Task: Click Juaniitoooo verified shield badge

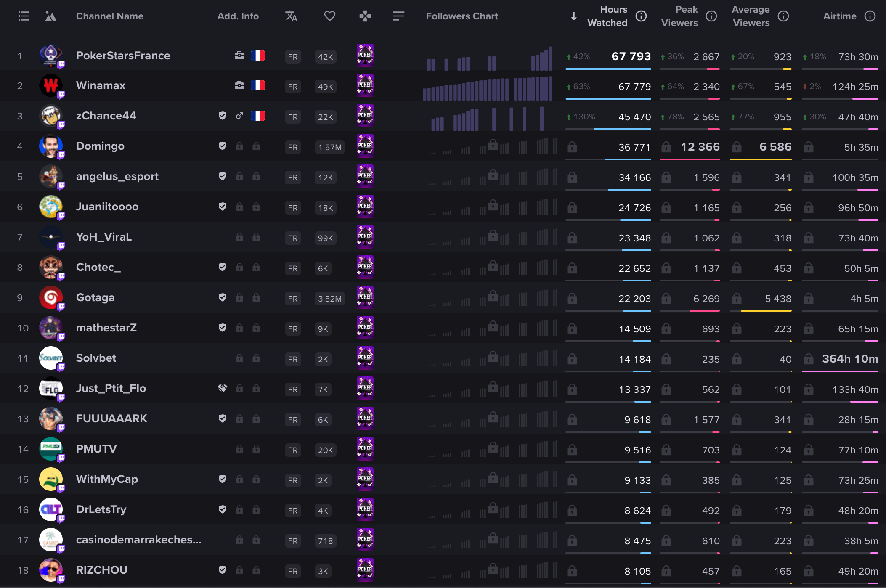Action: click(223, 207)
